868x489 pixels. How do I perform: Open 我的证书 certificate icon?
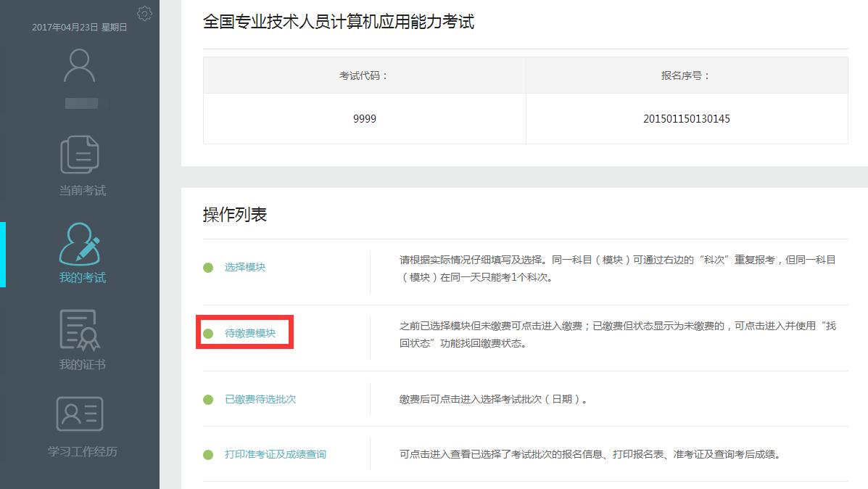(x=80, y=330)
